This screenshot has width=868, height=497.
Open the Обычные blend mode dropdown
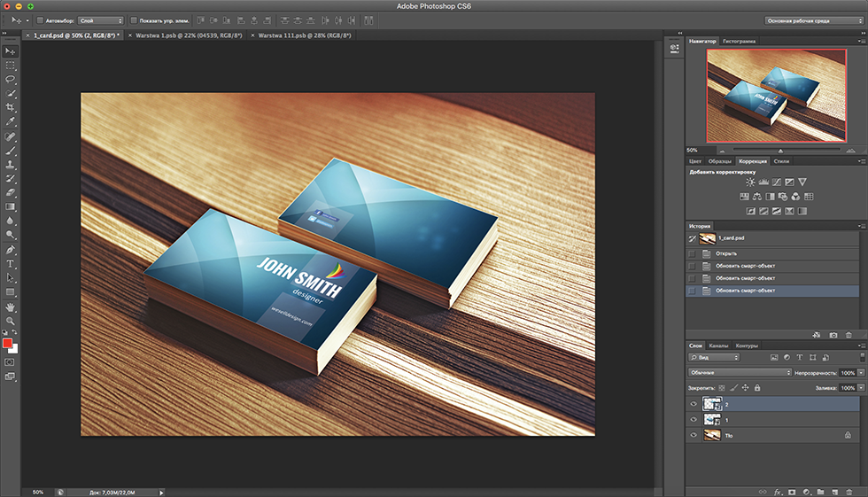click(x=740, y=372)
